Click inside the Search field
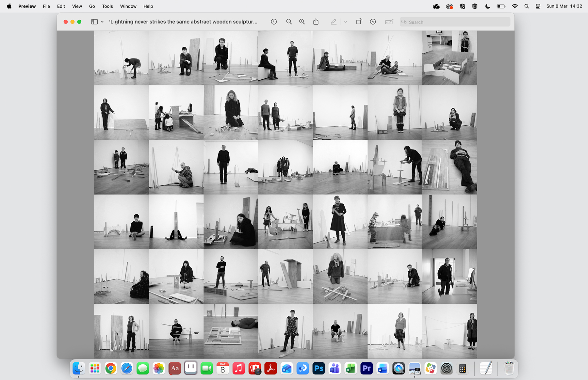588x380 pixels. click(457, 22)
